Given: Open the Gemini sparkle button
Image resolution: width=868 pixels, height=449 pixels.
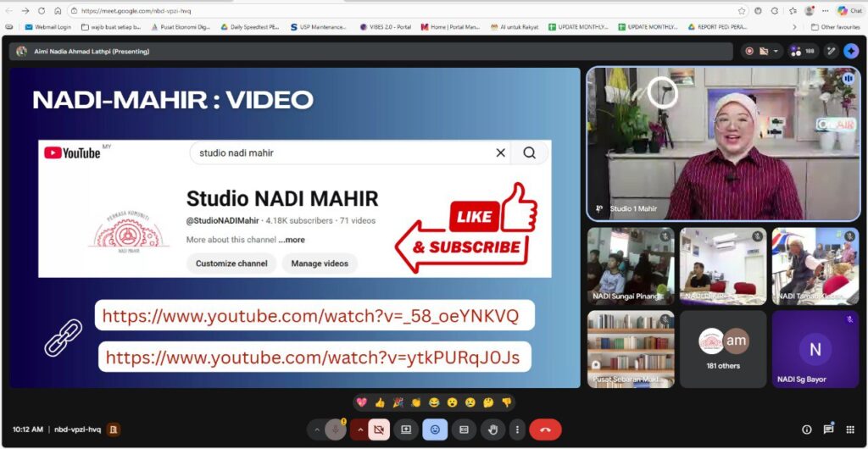Looking at the screenshot, I should pyautogui.click(x=850, y=51).
